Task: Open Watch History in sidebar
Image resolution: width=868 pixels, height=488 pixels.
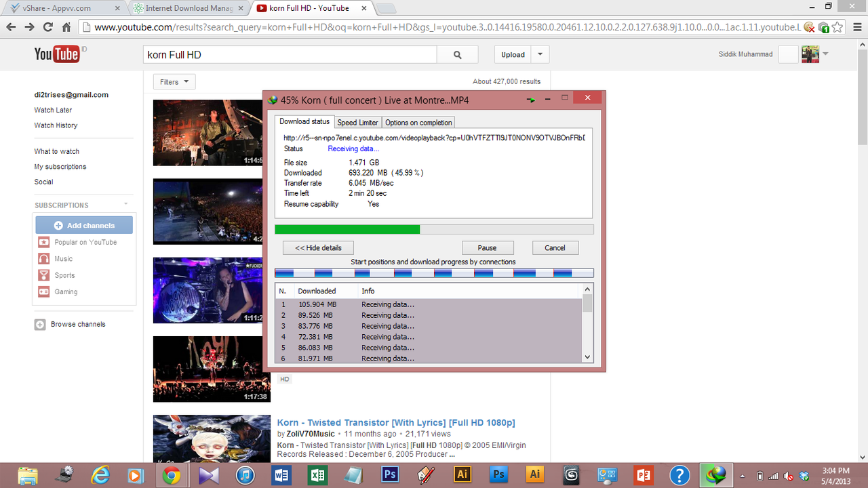Action: (x=56, y=125)
